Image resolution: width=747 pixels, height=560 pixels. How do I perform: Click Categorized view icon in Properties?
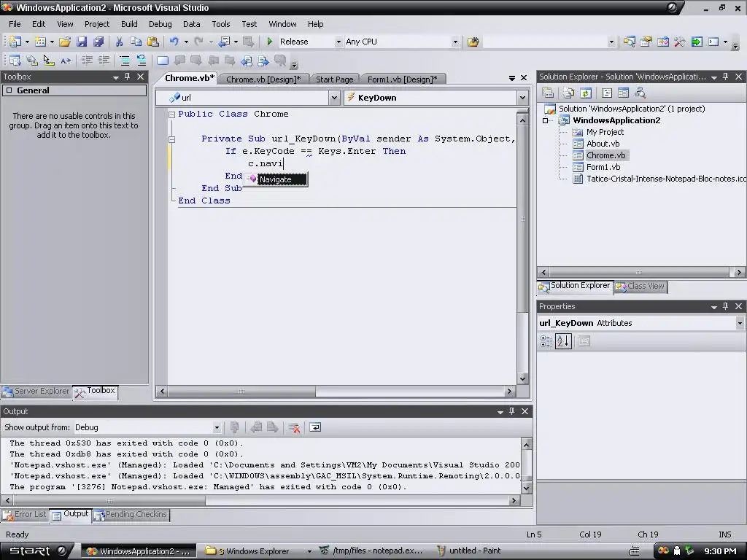click(x=546, y=341)
